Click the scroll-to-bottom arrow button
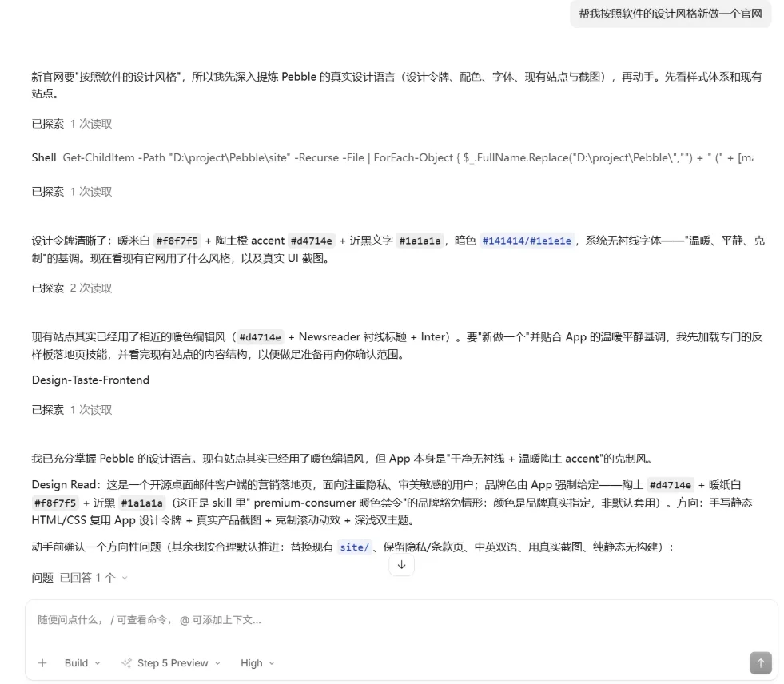This screenshot has height=684, width=784. pyautogui.click(x=401, y=565)
